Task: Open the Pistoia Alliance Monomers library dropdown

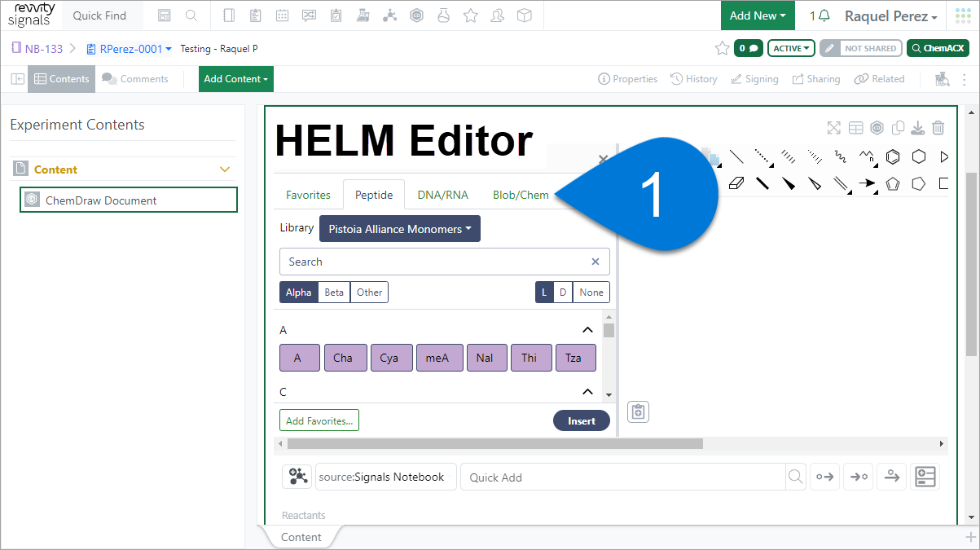Action: click(400, 229)
